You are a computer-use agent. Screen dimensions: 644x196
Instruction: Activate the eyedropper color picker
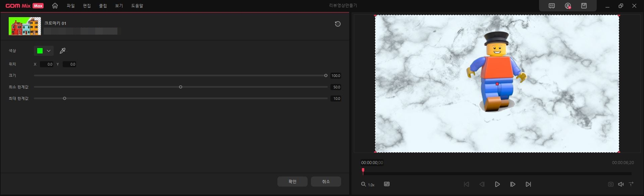point(62,51)
